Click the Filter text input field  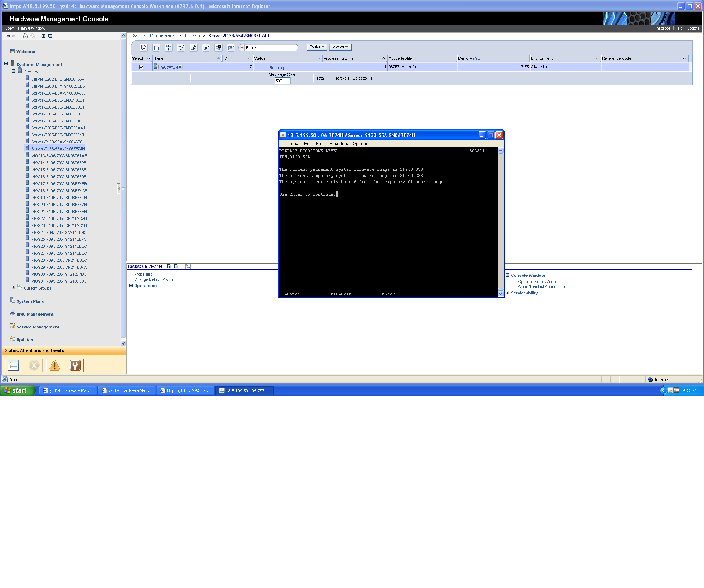tap(271, 48)
